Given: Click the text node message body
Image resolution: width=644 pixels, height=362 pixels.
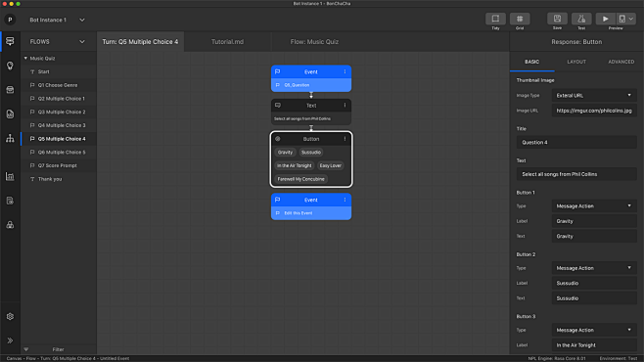Looking at the screenshot, I should pyautogui.click(x=311, y=119).
